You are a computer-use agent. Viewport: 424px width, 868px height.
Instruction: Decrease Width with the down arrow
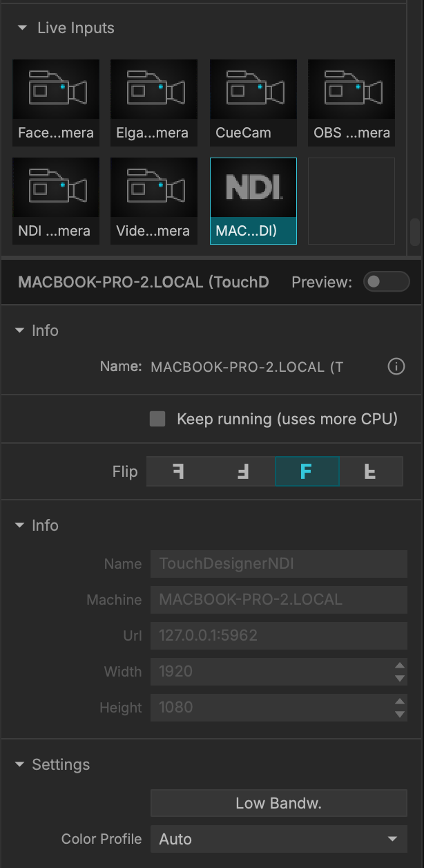(399, 679)
